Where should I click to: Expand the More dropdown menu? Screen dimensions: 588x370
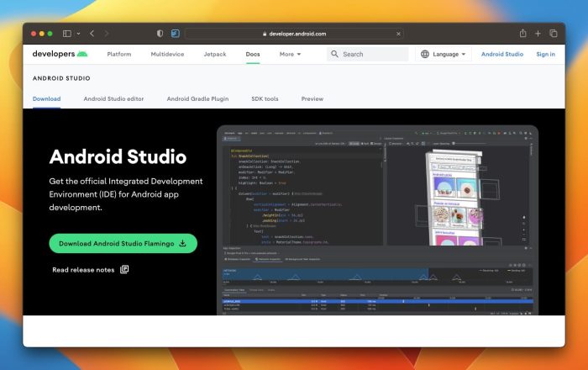click(290, 55)
